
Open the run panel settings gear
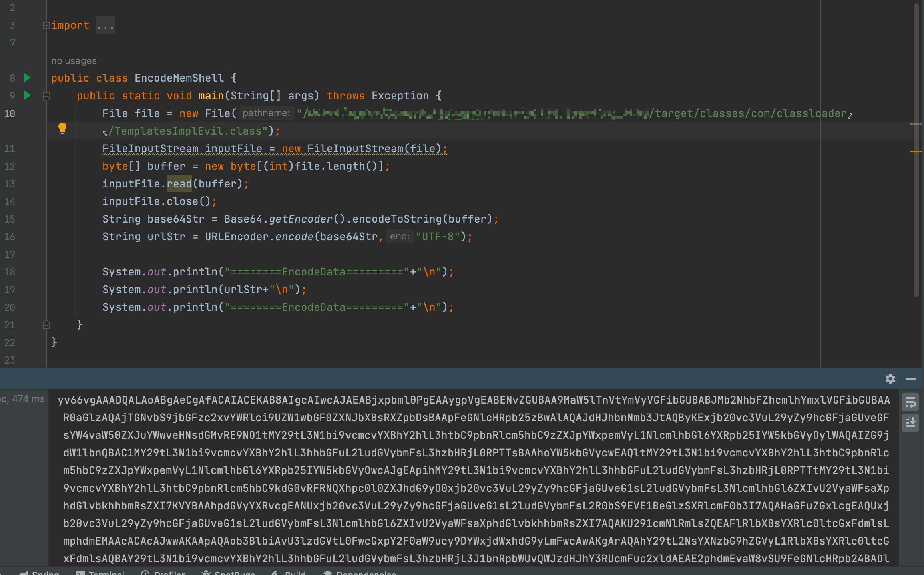coord(890,379)
